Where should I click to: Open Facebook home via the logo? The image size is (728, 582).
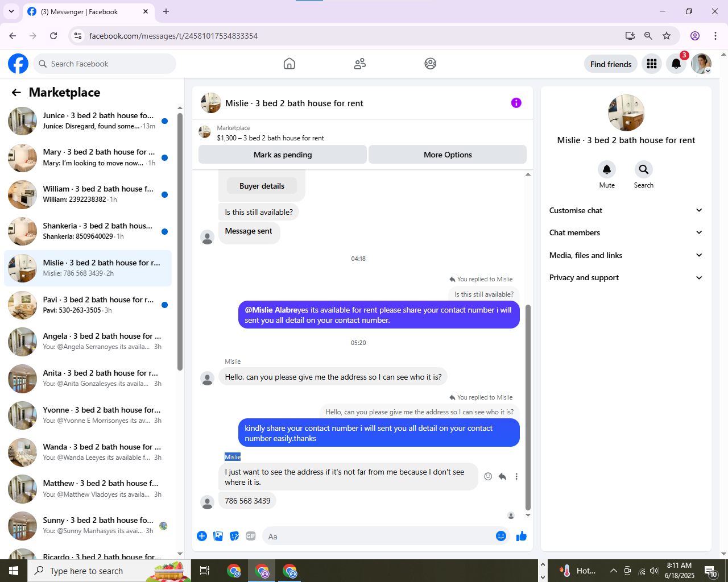point(18,64)
